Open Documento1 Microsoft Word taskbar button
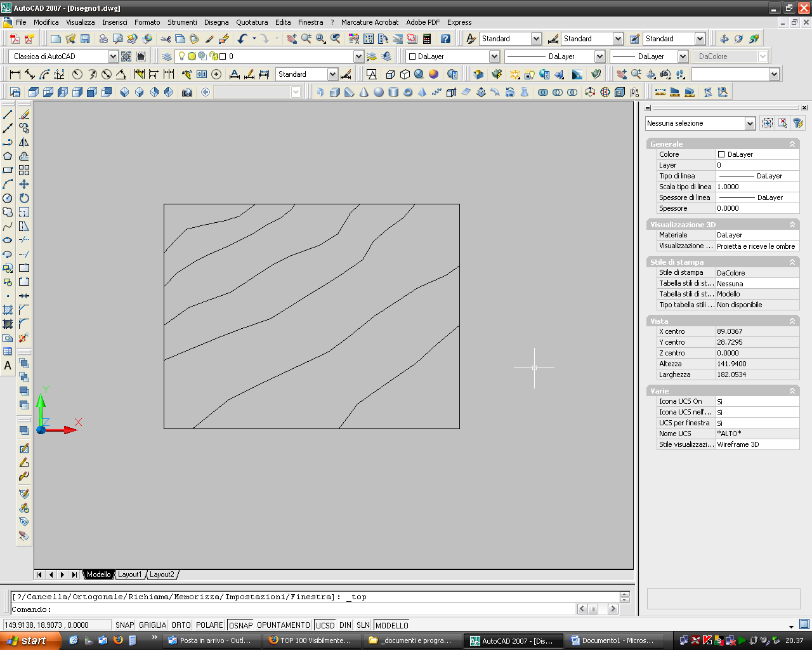This screenshot has width=812, height=650. tap(612, 640)
